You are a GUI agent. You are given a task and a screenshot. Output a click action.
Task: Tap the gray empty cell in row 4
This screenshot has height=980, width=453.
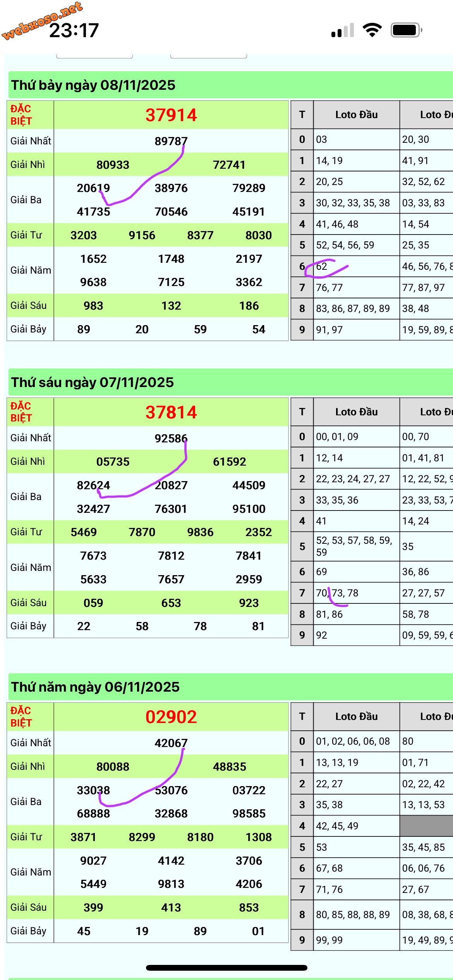coord(426,826)
